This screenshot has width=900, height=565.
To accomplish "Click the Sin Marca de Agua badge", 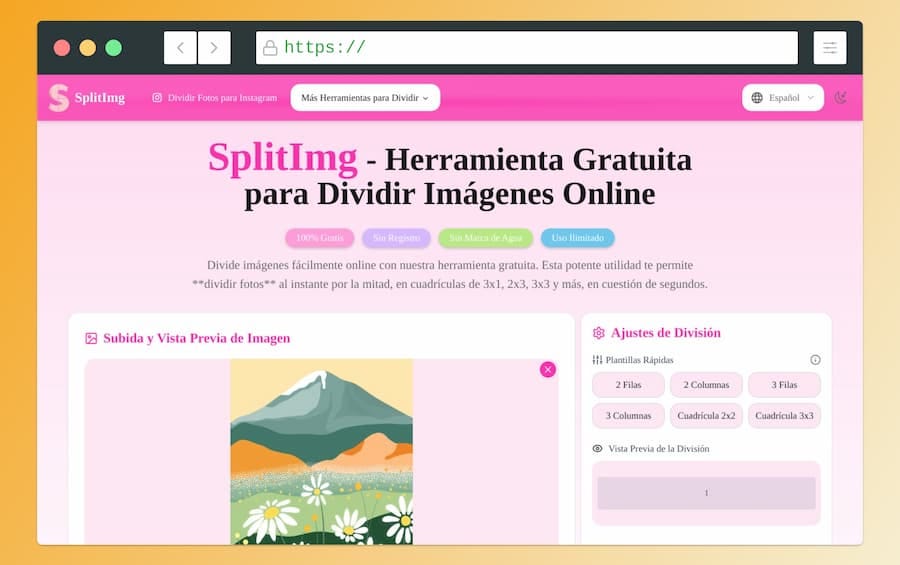I will click(x=486, y=238).
